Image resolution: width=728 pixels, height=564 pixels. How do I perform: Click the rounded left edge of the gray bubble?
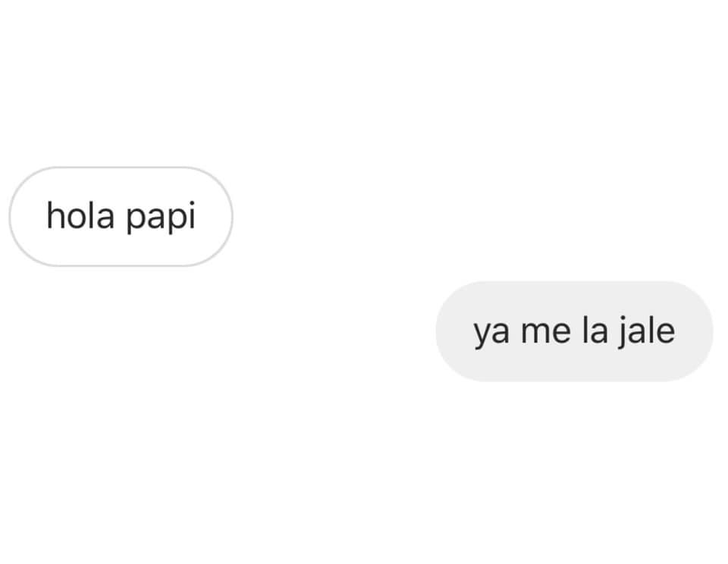click(446, 331)
